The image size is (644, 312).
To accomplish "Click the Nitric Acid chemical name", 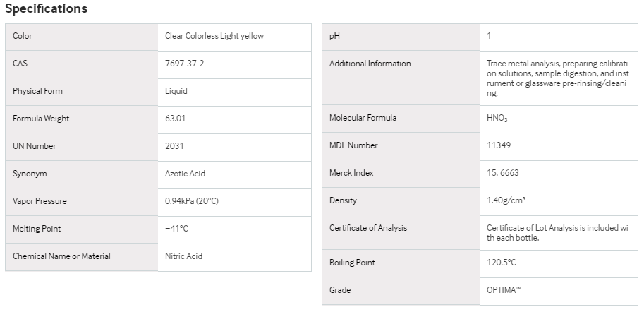I will (x=183, y=256).
